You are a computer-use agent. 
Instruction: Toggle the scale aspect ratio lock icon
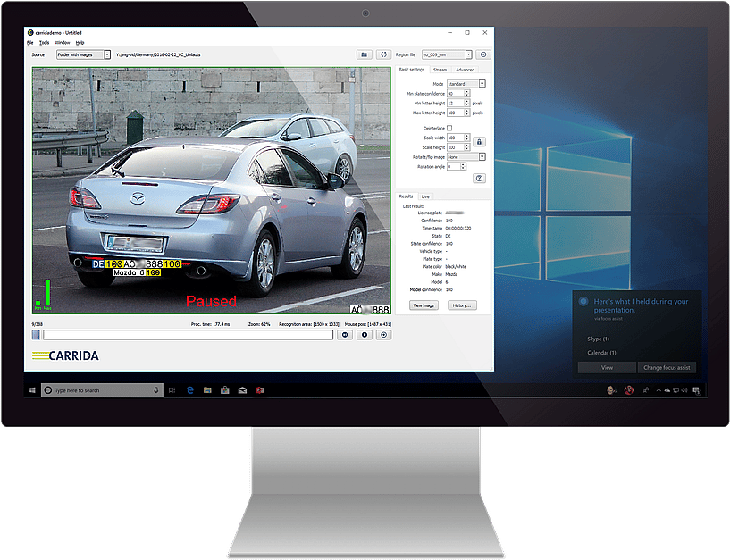click(x=479, y=142)
